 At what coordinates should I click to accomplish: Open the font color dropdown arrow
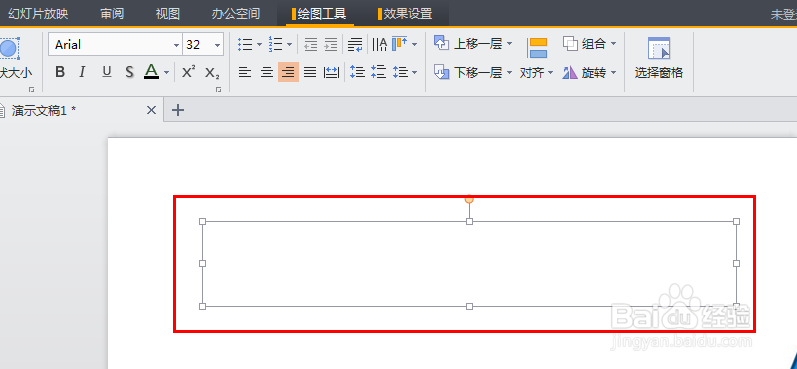click(x=166, y=73)
